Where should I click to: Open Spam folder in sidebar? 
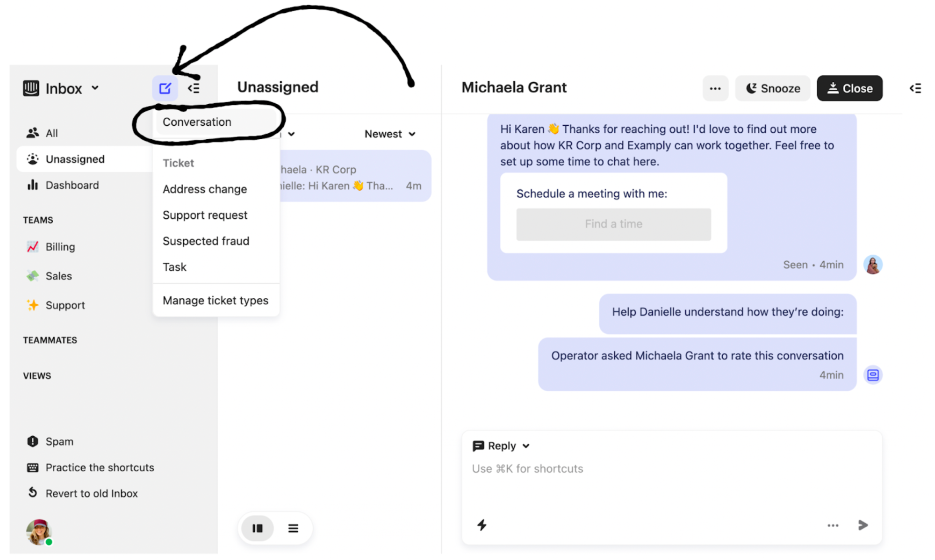point(59,441)
